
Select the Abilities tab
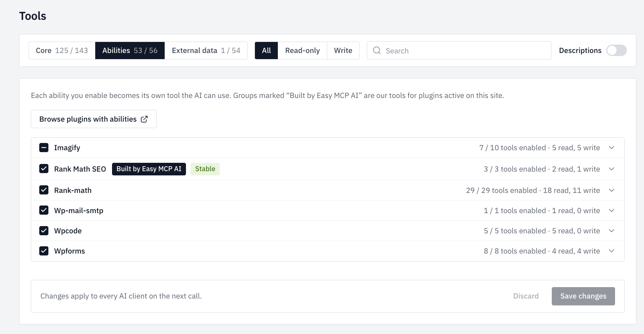click(130, 50)
